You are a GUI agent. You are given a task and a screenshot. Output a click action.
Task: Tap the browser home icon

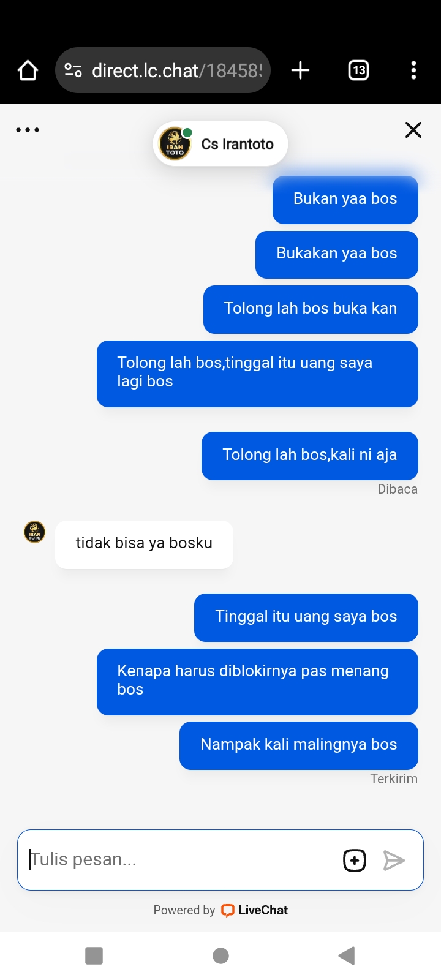pyautogui.click(x=28, y=70)
